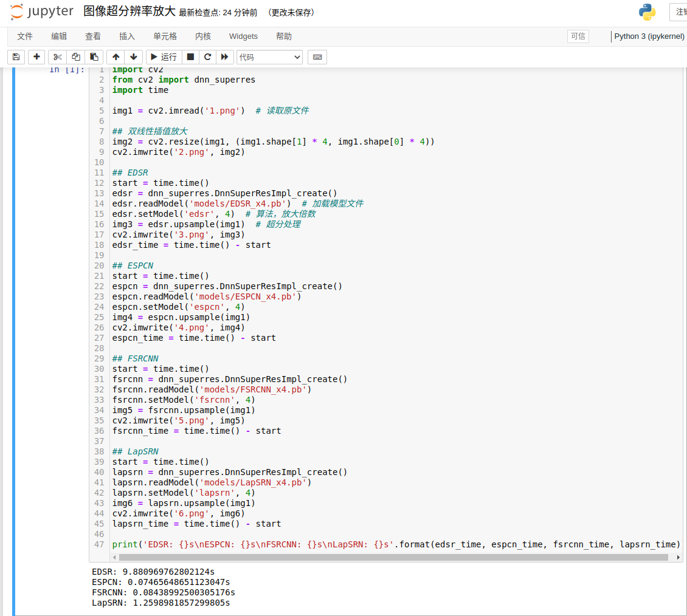Image resolution: width=687 pixels, height=616 pixels.
Task: Restart the kernel with circular arrow icon
Action: pos(207,57)
